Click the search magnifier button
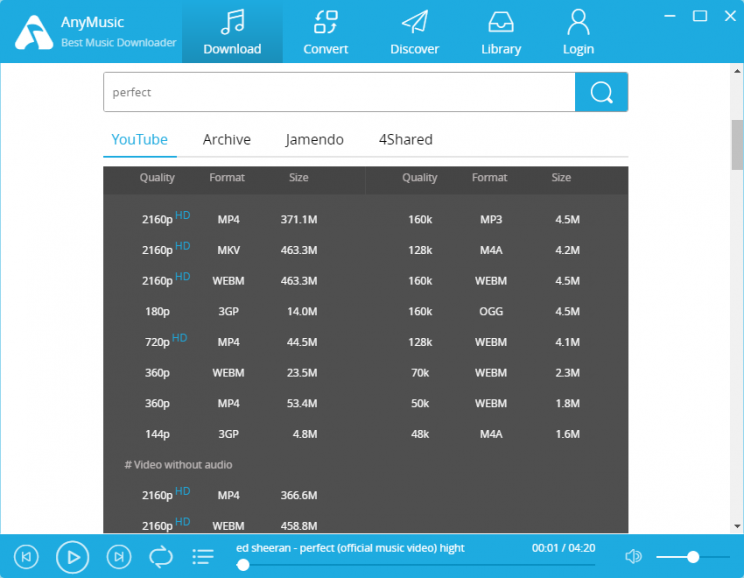This screenshot has width=744, height=578. pos(601,92)
